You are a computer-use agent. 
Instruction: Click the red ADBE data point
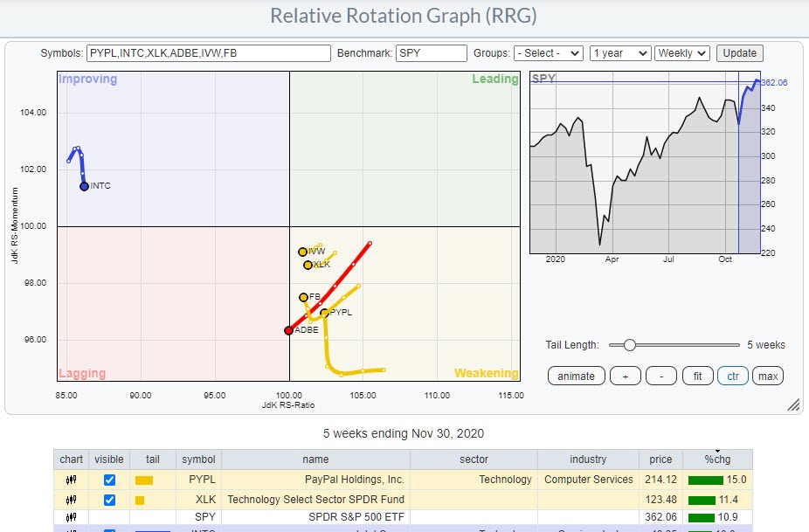[288, 330]
